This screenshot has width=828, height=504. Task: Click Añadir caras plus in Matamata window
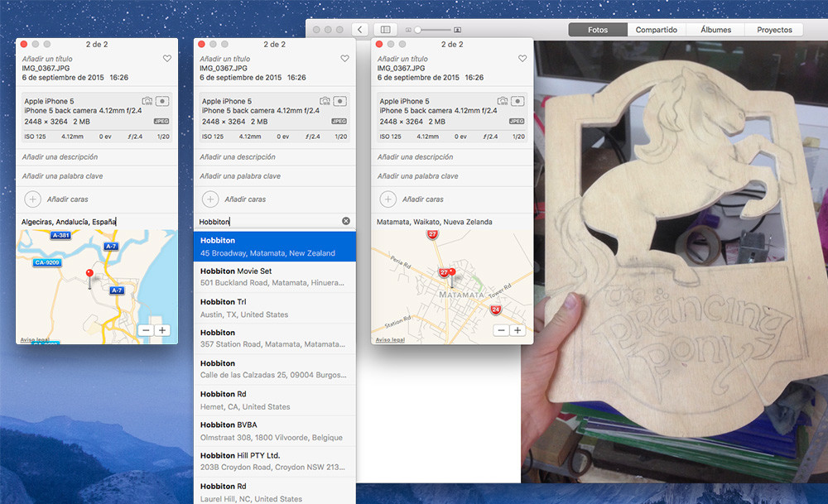388,199
